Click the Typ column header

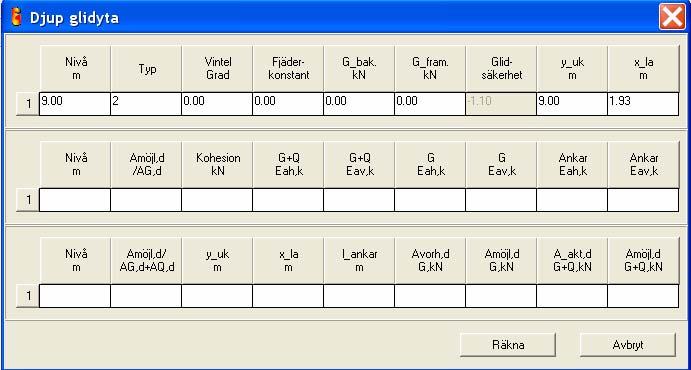(x=146, y=69)
